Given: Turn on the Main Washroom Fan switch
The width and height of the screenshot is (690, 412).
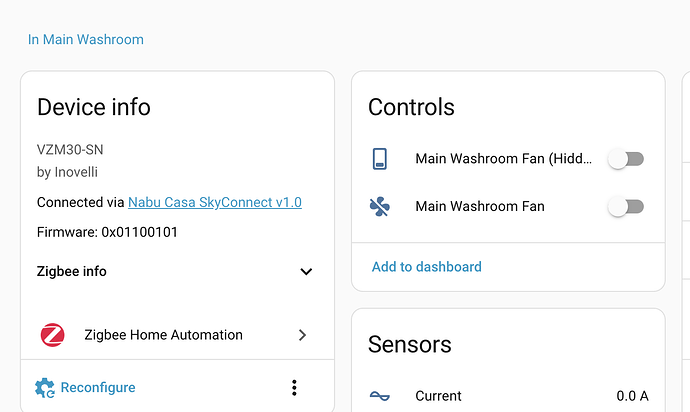Looking at the screenshot, I should (x=627, y=207).
